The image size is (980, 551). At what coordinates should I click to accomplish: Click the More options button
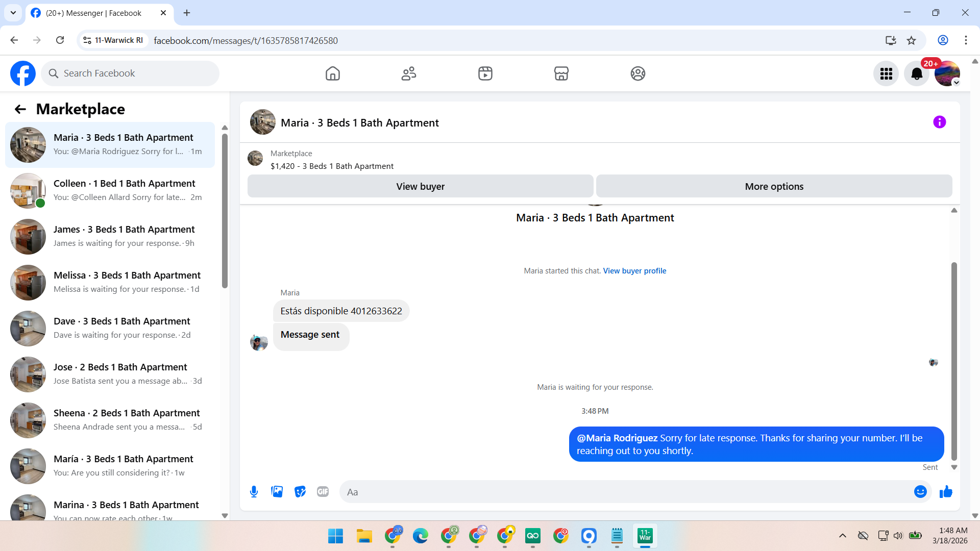(774, 186)
